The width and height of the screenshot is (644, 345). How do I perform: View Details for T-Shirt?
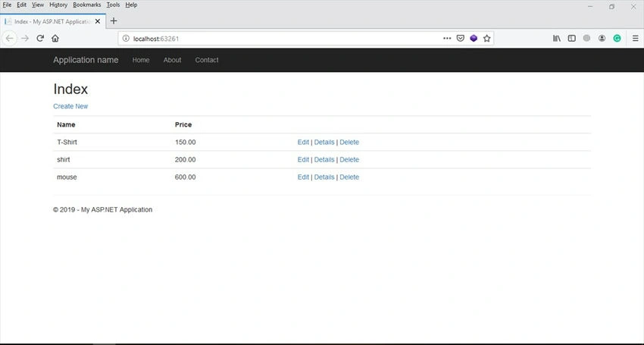click(324, 143)
